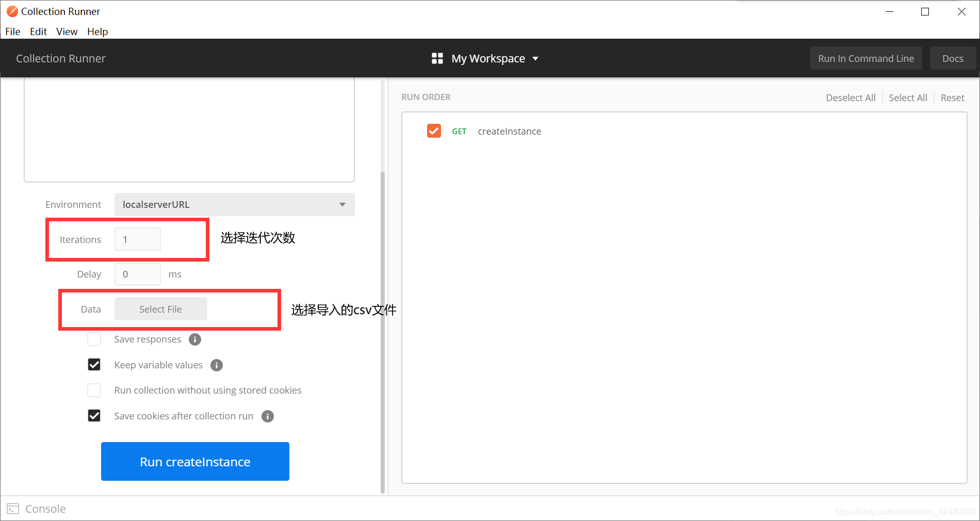
Task: Maximize the Collection Runner window
Action: point(925,11)
